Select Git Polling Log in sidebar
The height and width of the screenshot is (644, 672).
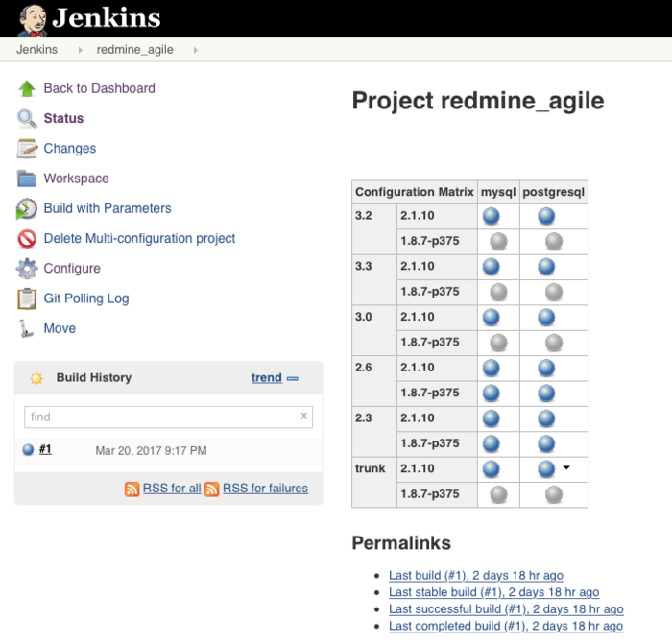click(86, 298)
